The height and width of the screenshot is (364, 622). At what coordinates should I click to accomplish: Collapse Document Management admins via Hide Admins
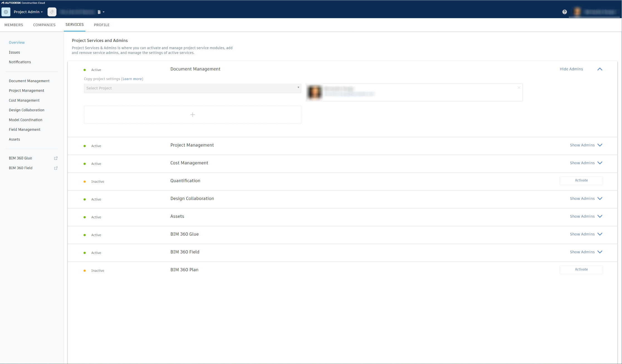click(x=571, y=69)
